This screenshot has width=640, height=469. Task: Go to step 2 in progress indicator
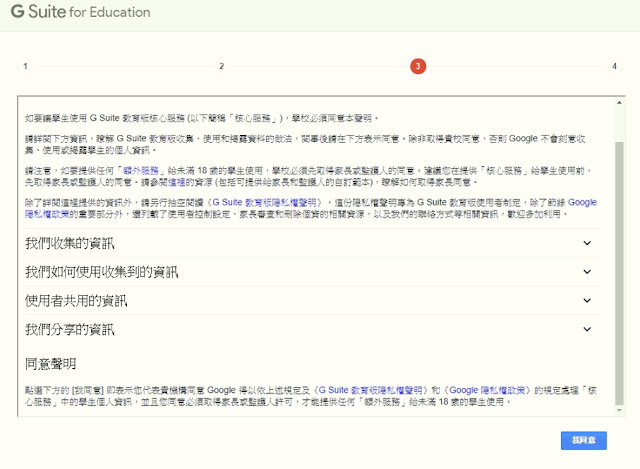click(222, 66)
